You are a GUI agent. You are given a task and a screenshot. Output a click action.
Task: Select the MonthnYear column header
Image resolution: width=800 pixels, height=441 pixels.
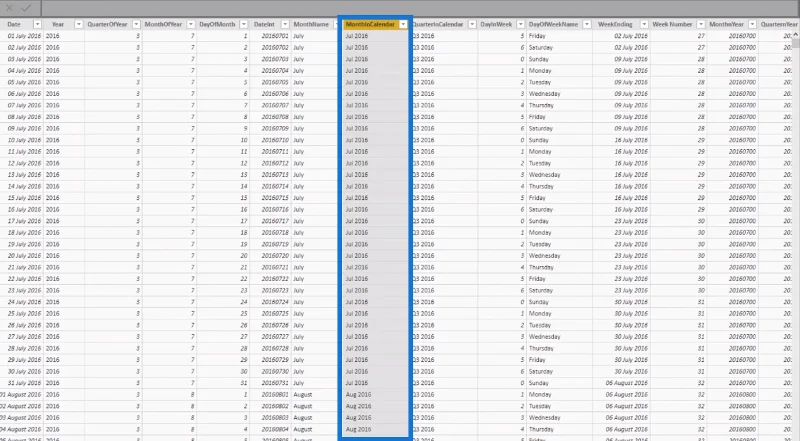(x=727, y=24)
